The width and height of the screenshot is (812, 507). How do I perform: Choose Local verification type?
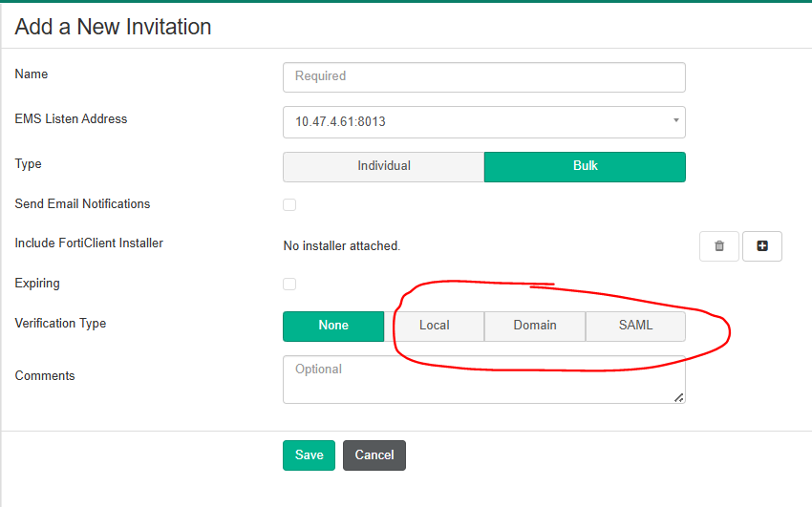434,326
